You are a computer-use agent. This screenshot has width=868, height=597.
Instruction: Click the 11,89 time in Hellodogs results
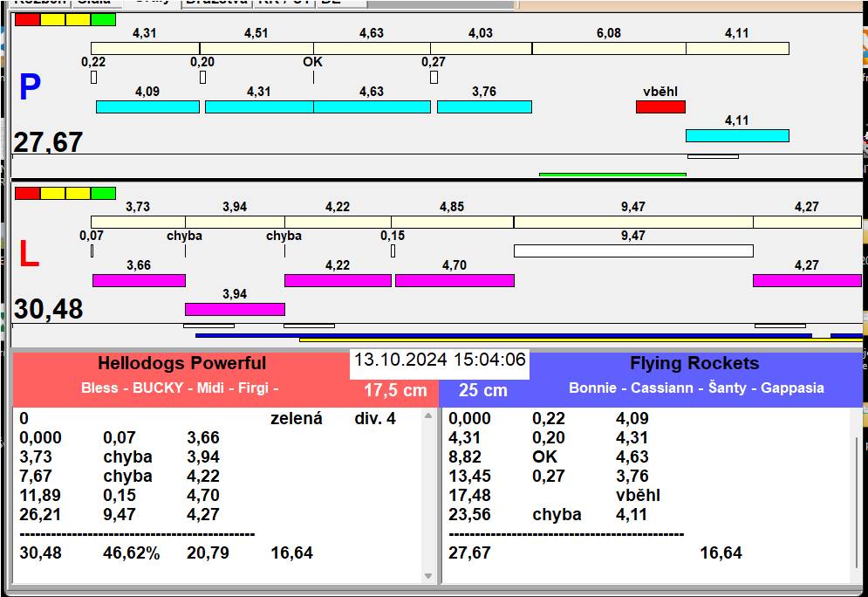40,495
